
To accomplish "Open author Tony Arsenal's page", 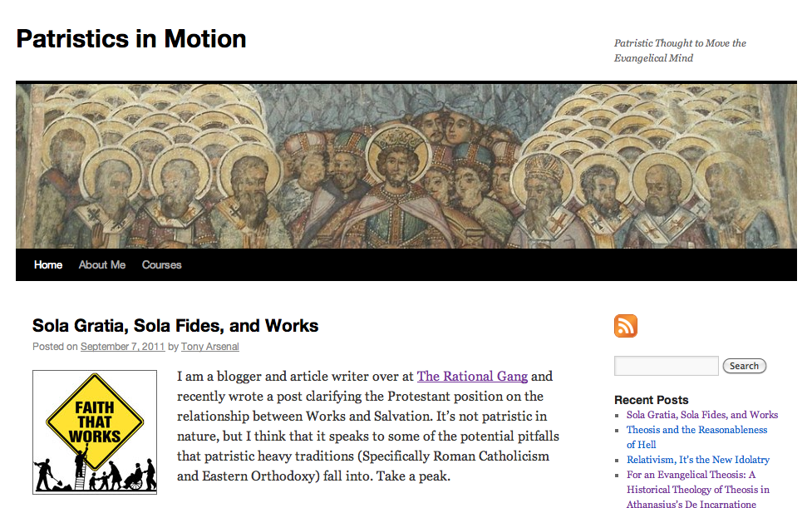I will pyautogui.click(x=209, y=347).
